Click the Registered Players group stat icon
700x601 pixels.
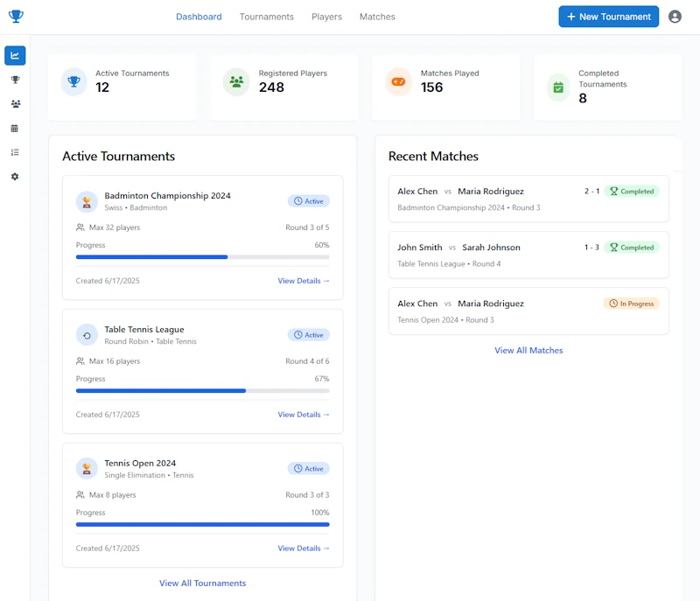point(236,81)
